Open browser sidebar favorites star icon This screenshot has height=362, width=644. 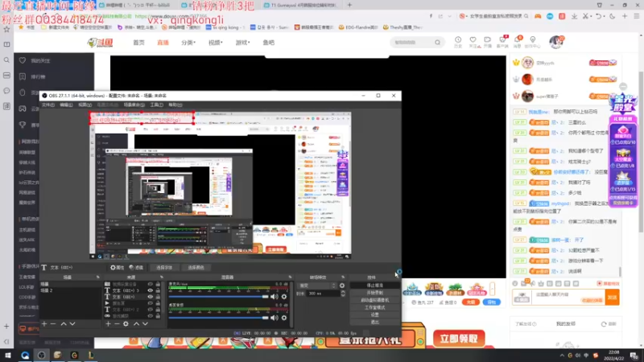pos(6,30)
